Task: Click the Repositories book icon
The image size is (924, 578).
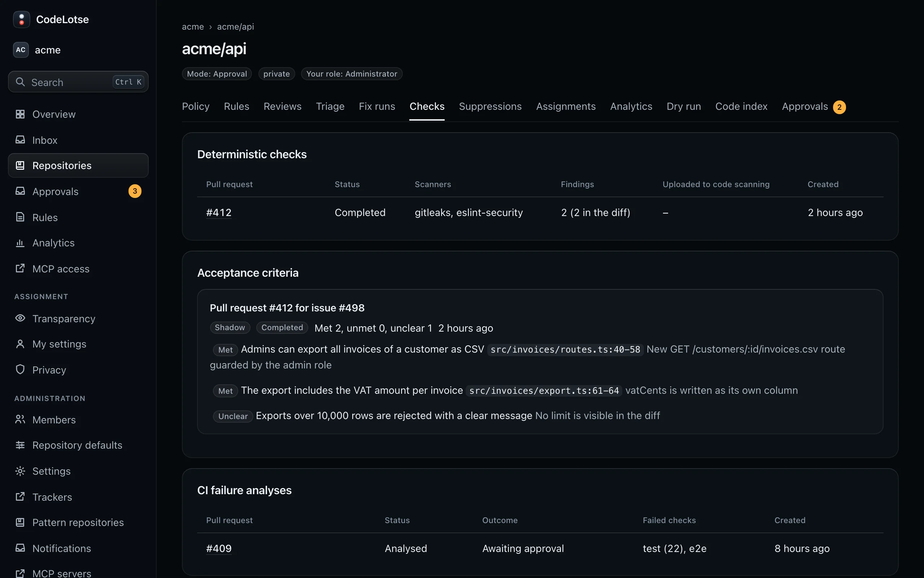Action: [20, 165]
